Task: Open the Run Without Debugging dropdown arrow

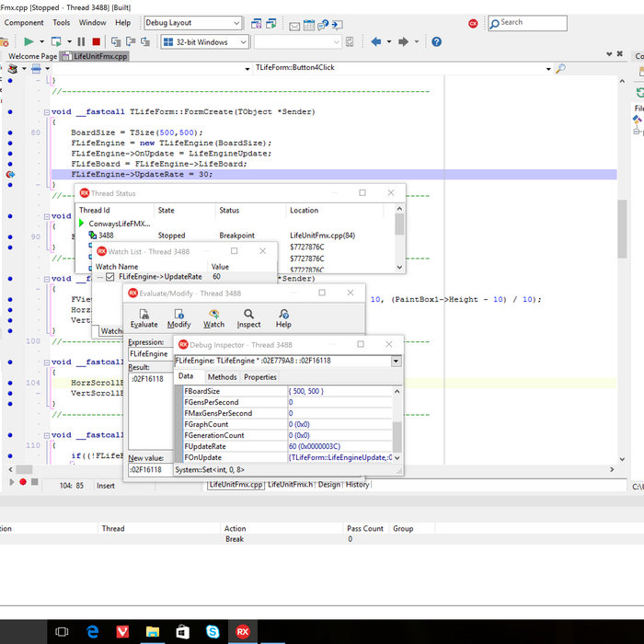Action: pyautogui.click(x=69, y=41)
